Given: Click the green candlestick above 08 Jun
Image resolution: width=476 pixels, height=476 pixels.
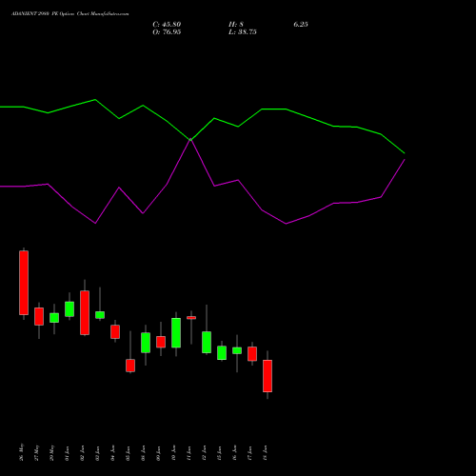Looking at the screenshot, I should click(x=146, y=343).
